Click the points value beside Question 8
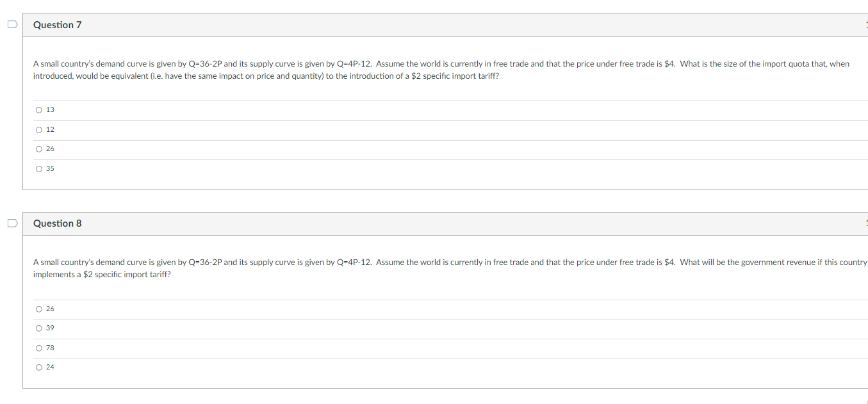This screenshot has height=404, width=868. coord(866,223)
